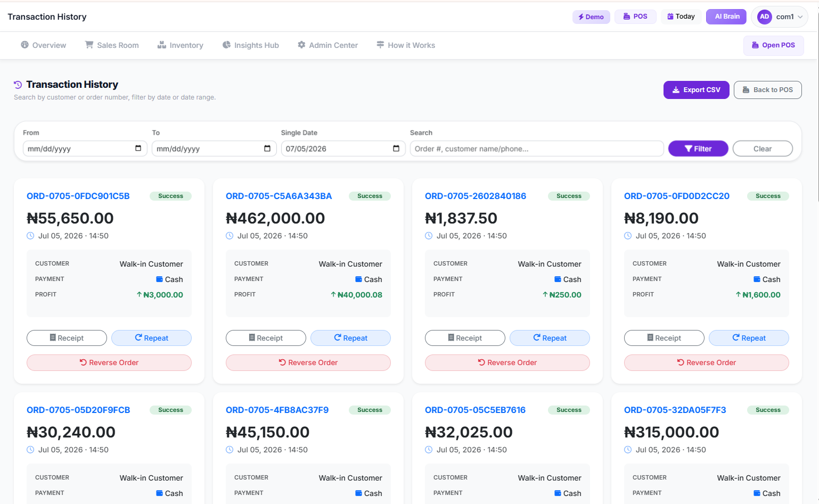View Receipt for ₦55,650.00 order
Image resolution: width=819 pixels, height=504 pixels.
[x=67, y=338]
